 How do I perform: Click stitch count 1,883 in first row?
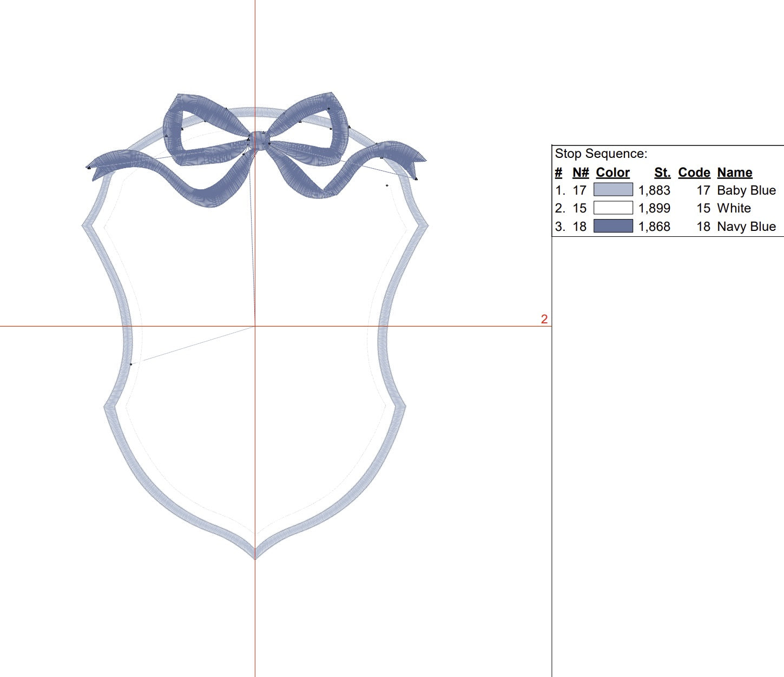point(654,190)
